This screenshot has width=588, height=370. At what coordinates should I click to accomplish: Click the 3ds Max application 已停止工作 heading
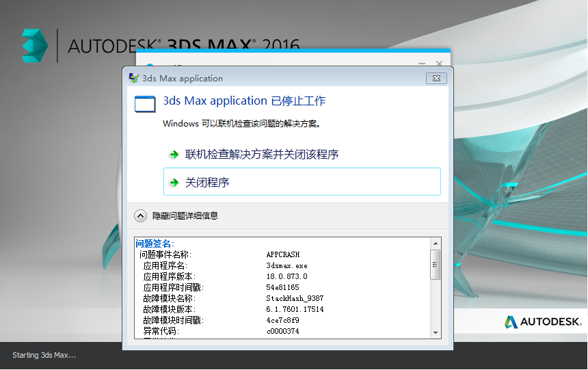(244, 101)
